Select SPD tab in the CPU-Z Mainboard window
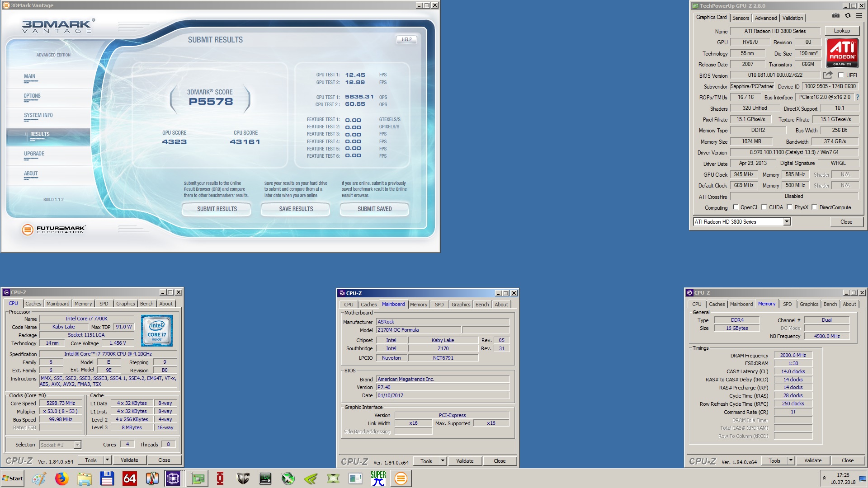The height and width of the screenshot is (488, 868). [439, 305]
